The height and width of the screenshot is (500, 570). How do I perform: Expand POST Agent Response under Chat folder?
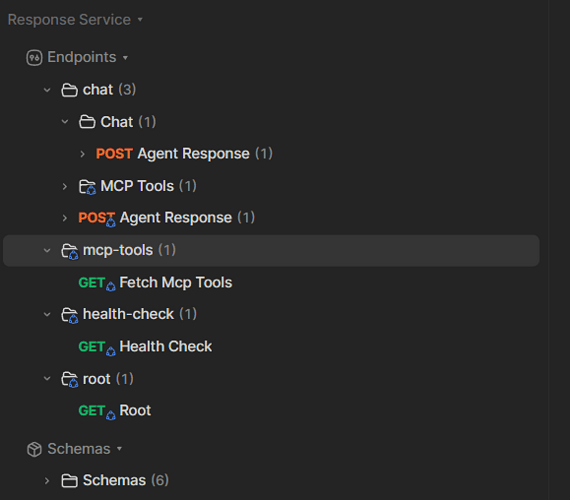coord(82,154)
